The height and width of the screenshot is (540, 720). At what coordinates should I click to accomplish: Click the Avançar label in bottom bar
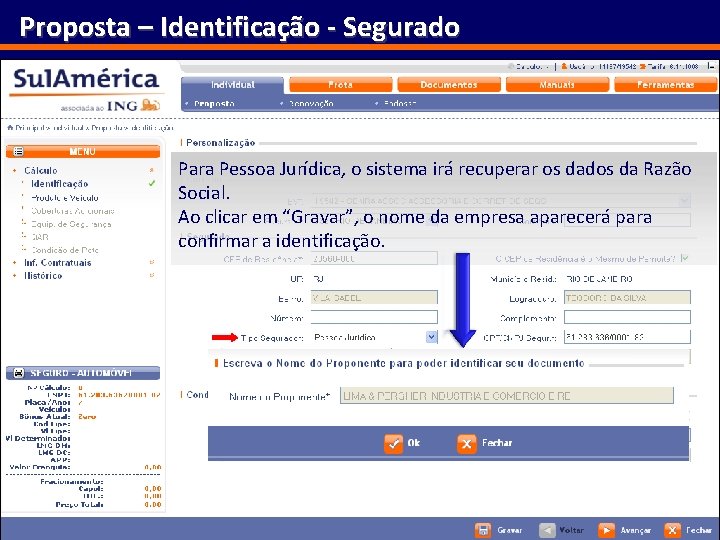pos(636,530)
